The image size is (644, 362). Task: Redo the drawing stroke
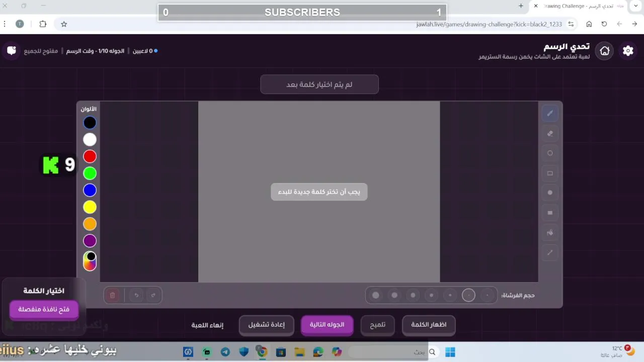[x=153, y=295]
